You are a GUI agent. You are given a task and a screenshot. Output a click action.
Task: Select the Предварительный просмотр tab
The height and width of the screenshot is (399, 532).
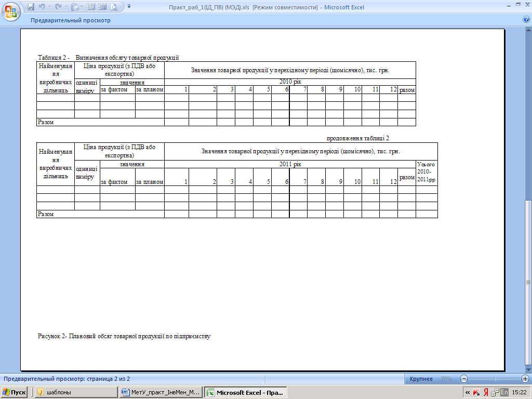pyautogui.click(x=71, y=20)
